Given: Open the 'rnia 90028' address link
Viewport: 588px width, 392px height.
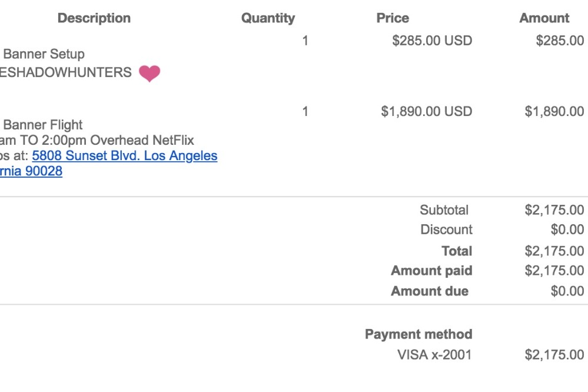Looking at the screenshot, I should (x=31, y=171).
